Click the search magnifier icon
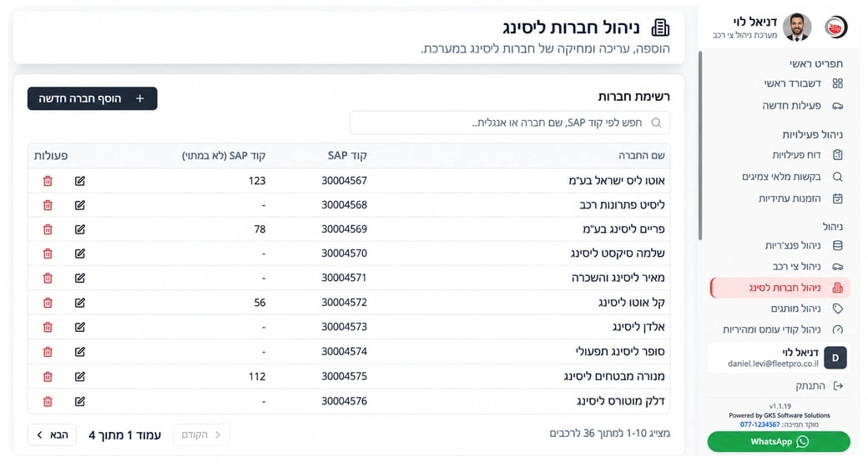This screenshot has height=462, width=868. click(656, 123)
